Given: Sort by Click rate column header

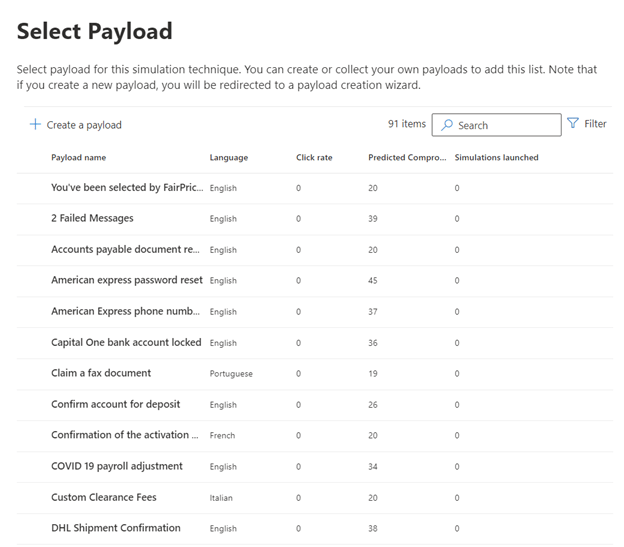Looking at the screenshot, I should pyautogui.click(x=314, y=157).
